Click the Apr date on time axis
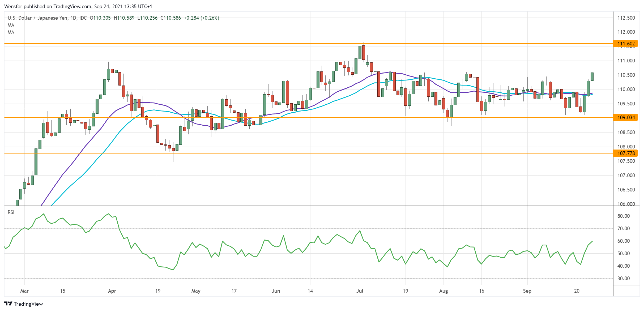Viewport: 644px width, 311px height. (x=112, y=291)
